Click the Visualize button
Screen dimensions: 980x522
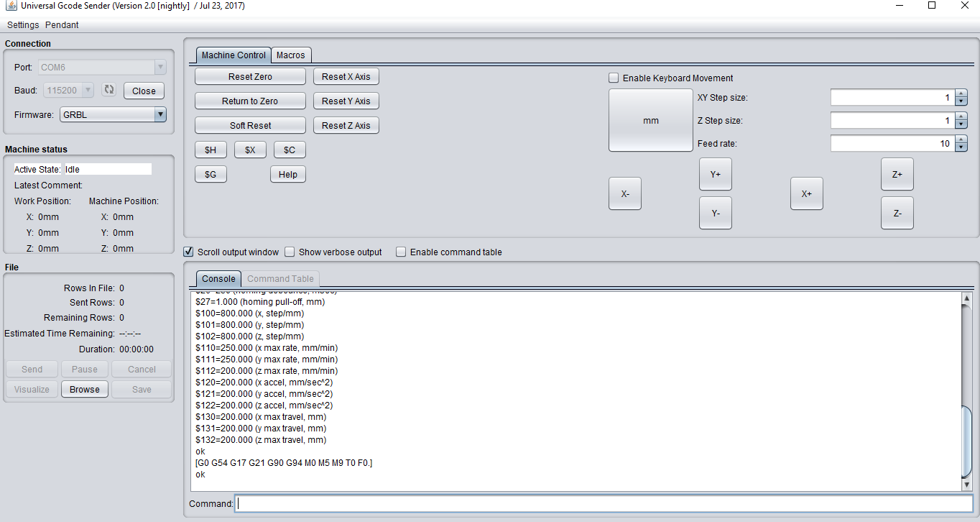click(x=32, y=389)
